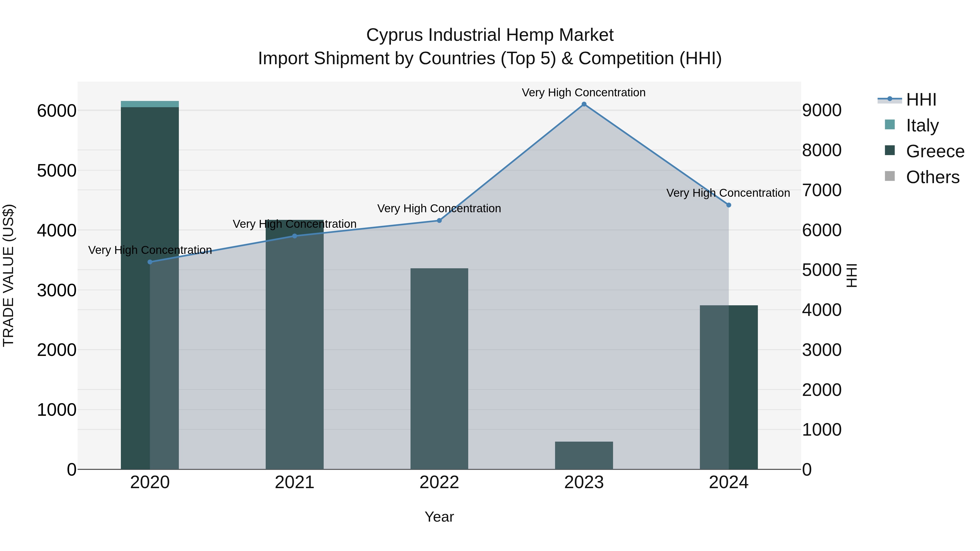Click the small 2023 Greece bar
The image size is (980, 551).
point(584,455)
